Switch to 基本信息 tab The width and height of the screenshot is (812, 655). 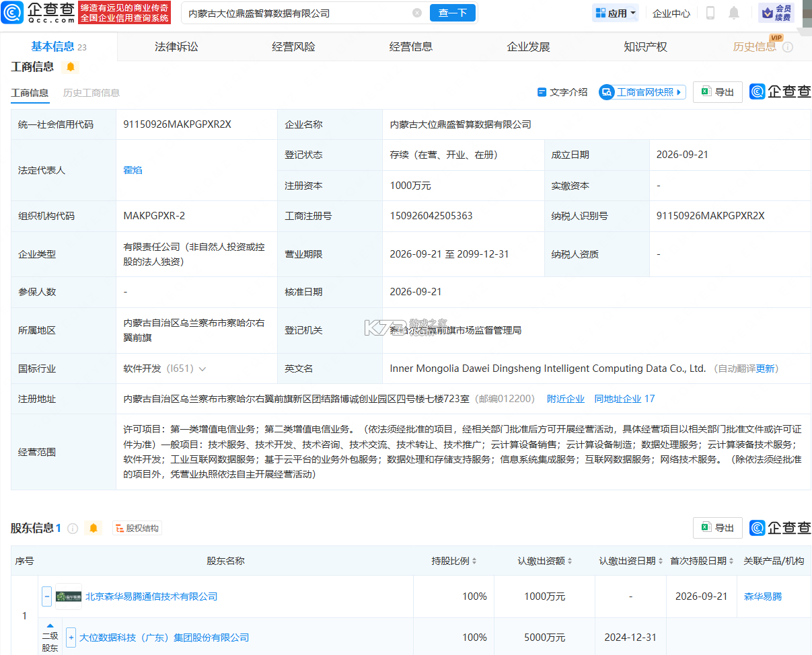point(59,46)
